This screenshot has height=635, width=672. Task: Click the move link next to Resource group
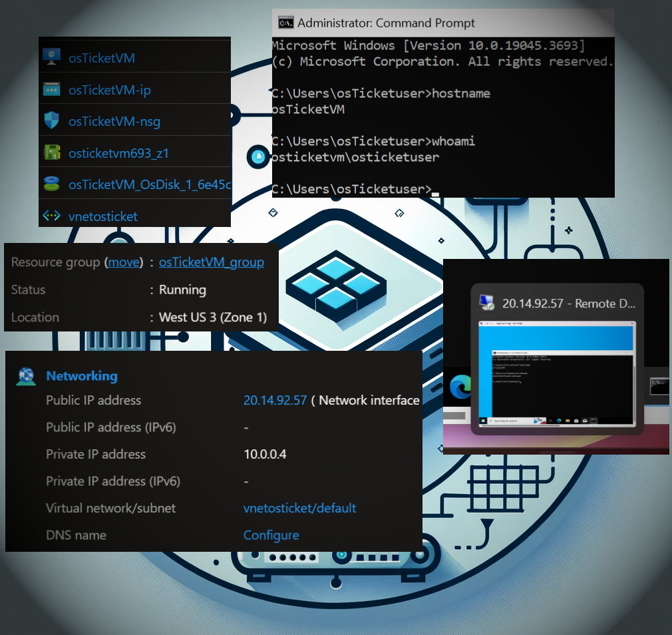click(124, 262)
